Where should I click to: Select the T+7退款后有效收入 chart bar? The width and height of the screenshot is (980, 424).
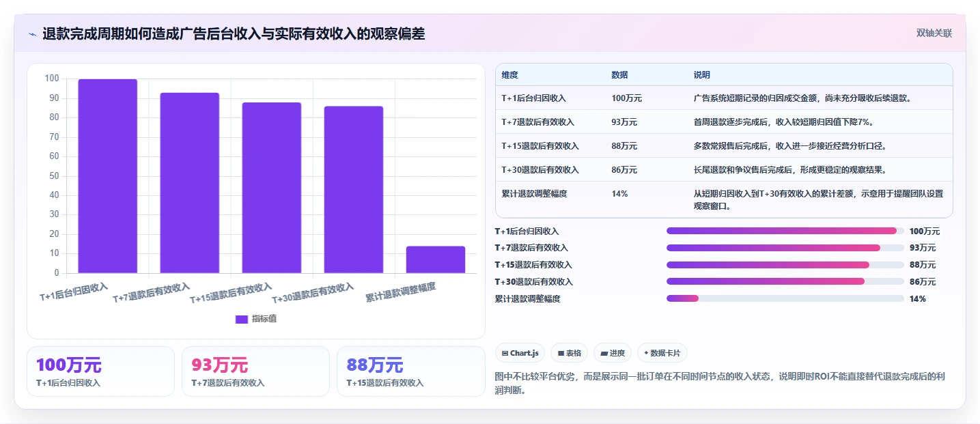click(x=189, y=183)
